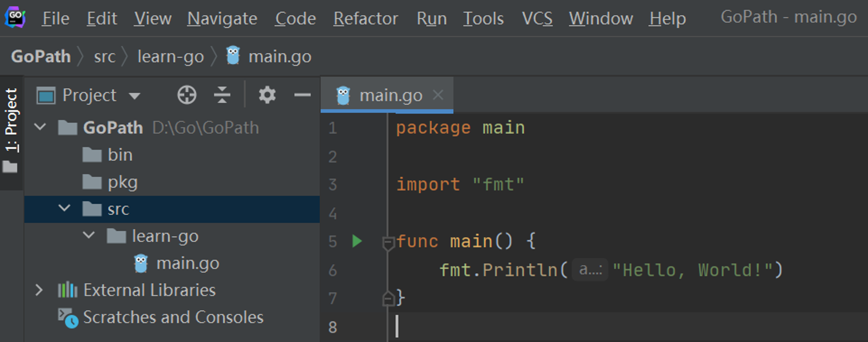Run main function with green gutter arrow
Screen dimensions: 868x342
[357, 241]
